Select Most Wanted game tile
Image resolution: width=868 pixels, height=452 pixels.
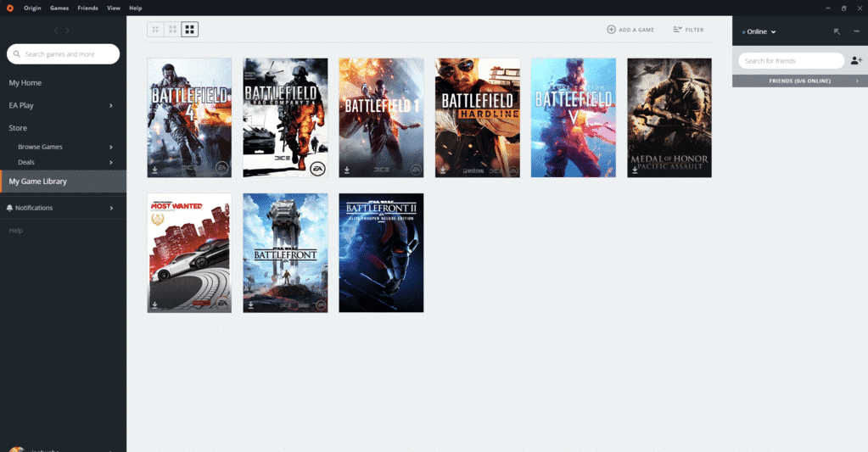point(189,253)
